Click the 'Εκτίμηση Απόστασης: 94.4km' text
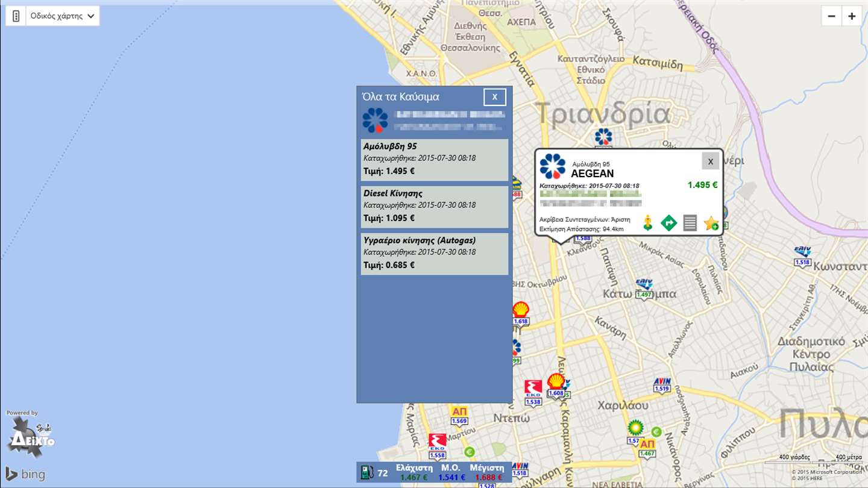Image resolution: width=868 pixels, height=488 pixels. (582, 229)
